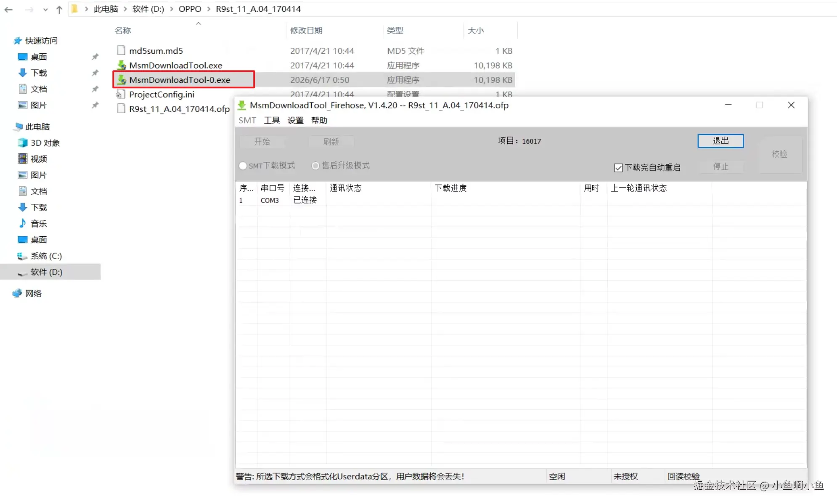Click the 上一轮通讯状态 column header
Image resolution: width=837 pixels, height=504 pixels.
[639, 188]
